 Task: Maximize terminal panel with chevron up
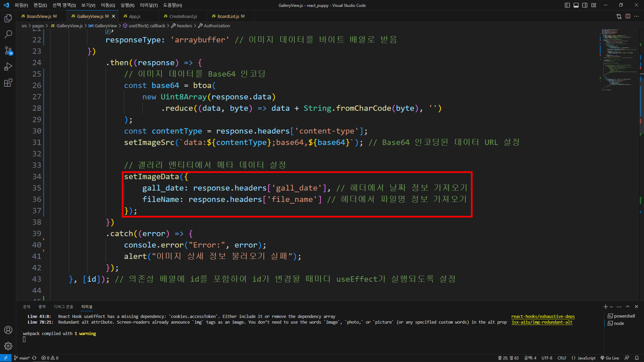(x=628, y=307)
